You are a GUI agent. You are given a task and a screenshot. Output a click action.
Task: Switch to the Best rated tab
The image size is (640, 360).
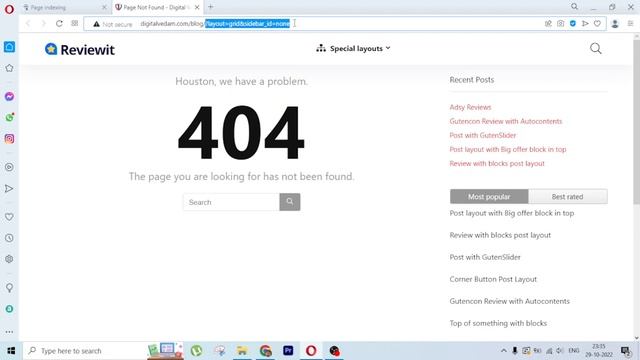click(567, 196)
